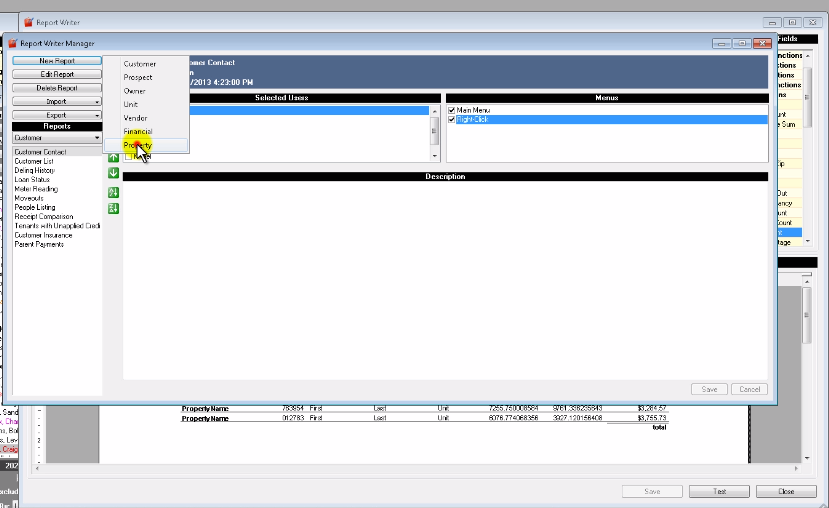This screenshot has height=508, width=829.
Task: Select Customer Insurance report in the list
Action: [43, 235]
